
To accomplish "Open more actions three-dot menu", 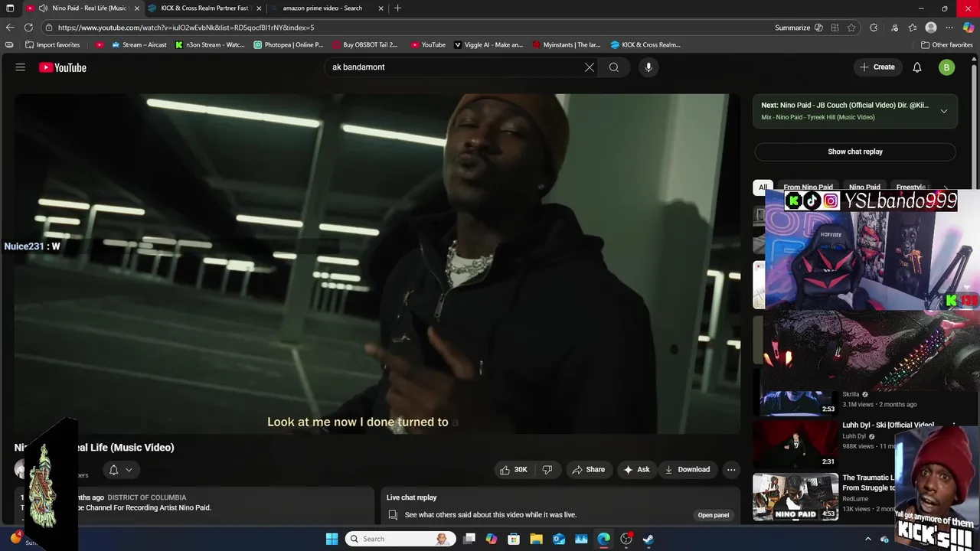I will 731,470.
